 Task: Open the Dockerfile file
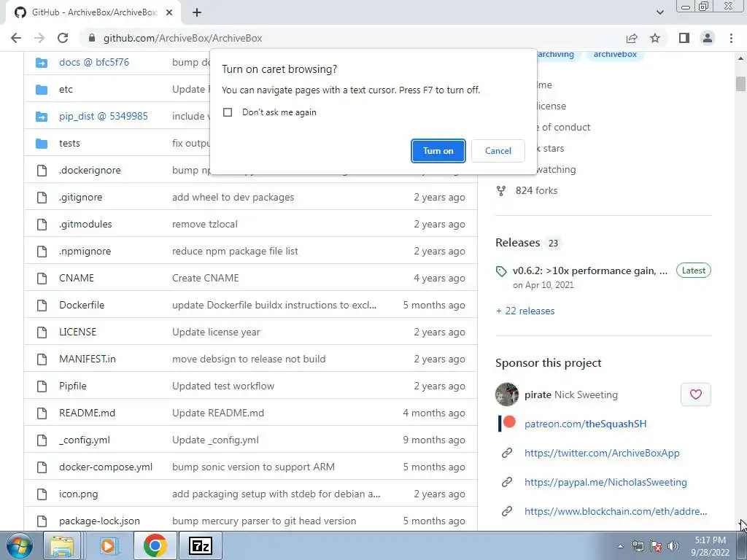pyautogui.click(x=82, y=306)
